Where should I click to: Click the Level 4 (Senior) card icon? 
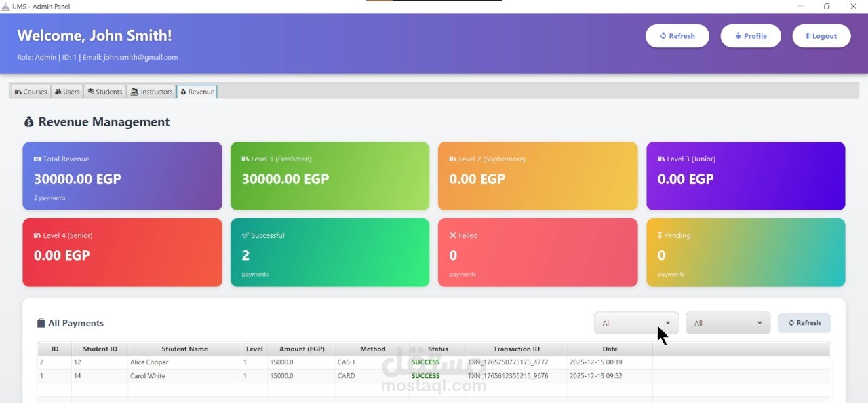pos(37,235)
